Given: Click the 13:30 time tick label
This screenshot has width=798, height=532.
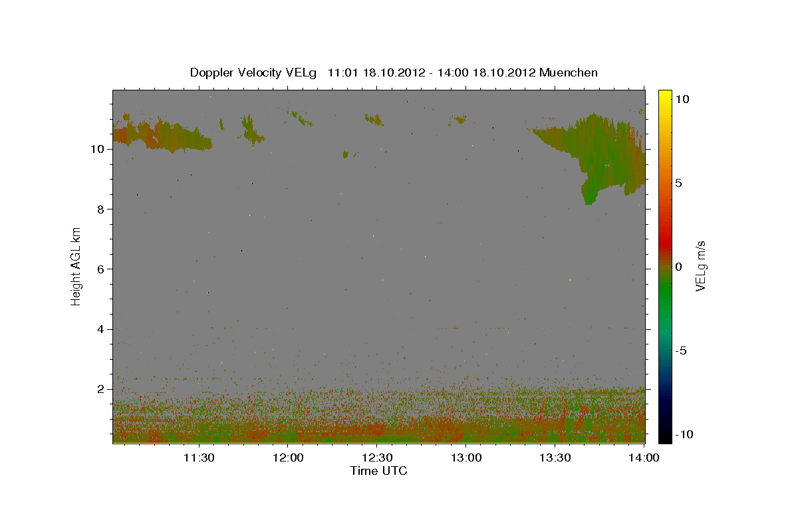Looking at the screenshot, I should 555,458.
